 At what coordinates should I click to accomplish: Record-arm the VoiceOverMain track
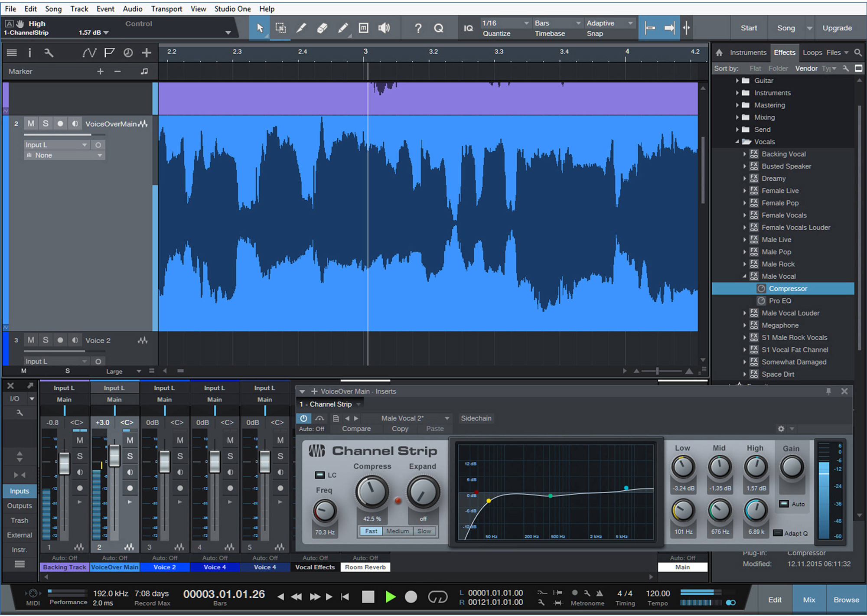60,124
